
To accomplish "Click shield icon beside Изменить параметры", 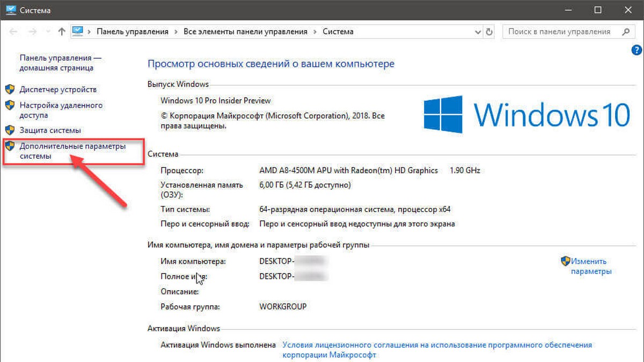I will pyautogui.click(x=566, y=261).
